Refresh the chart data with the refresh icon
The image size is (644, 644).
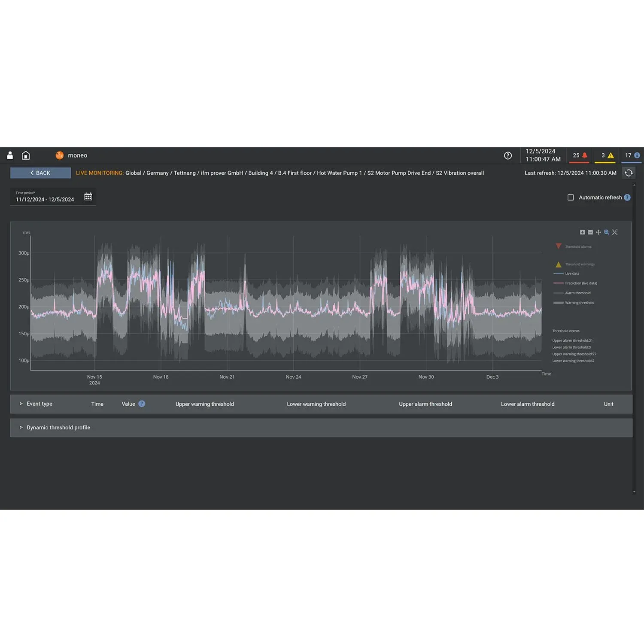(629, 173)
